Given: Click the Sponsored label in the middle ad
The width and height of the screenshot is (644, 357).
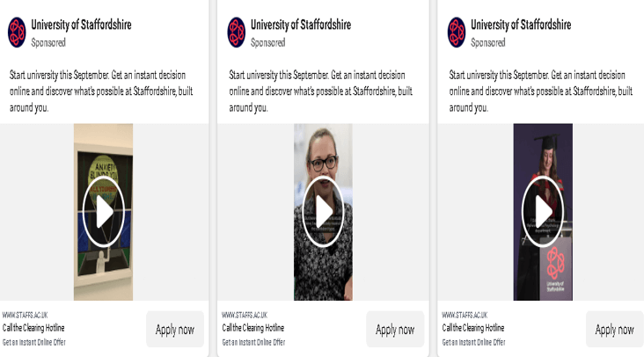Looking at the screenshot, I should 267,42.
